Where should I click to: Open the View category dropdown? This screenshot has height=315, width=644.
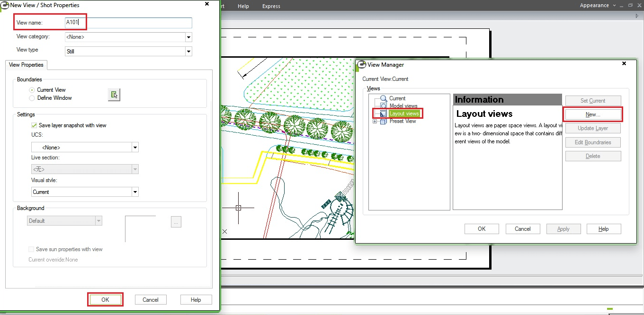click(x=188, y=37)
